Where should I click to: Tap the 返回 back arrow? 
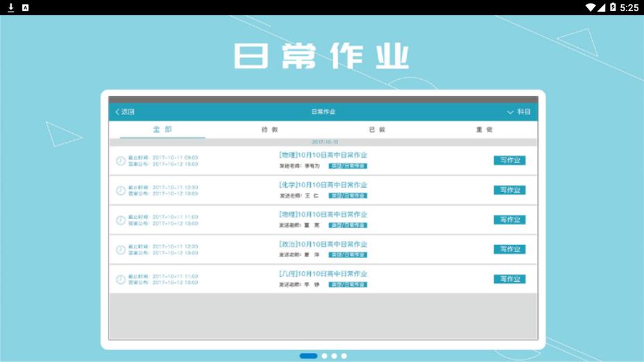[x=125, y=112]
